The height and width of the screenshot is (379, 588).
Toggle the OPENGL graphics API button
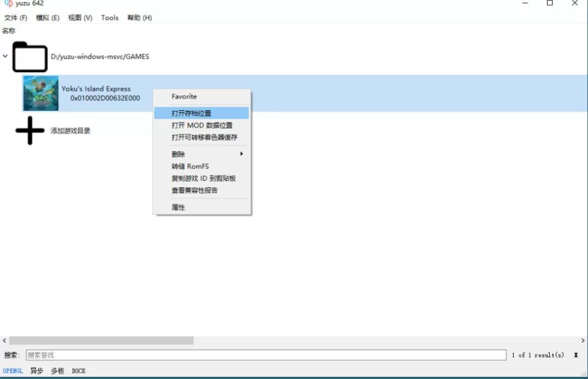click(x=12, y=371)
